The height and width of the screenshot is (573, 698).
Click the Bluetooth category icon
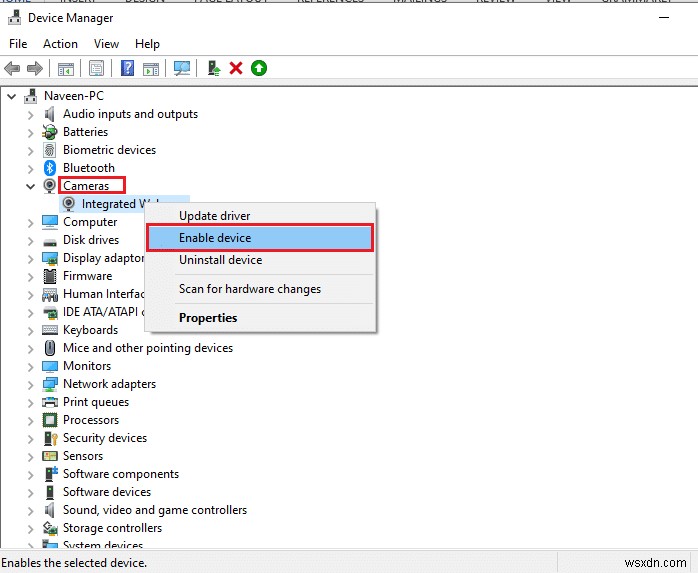pos(49,168)
